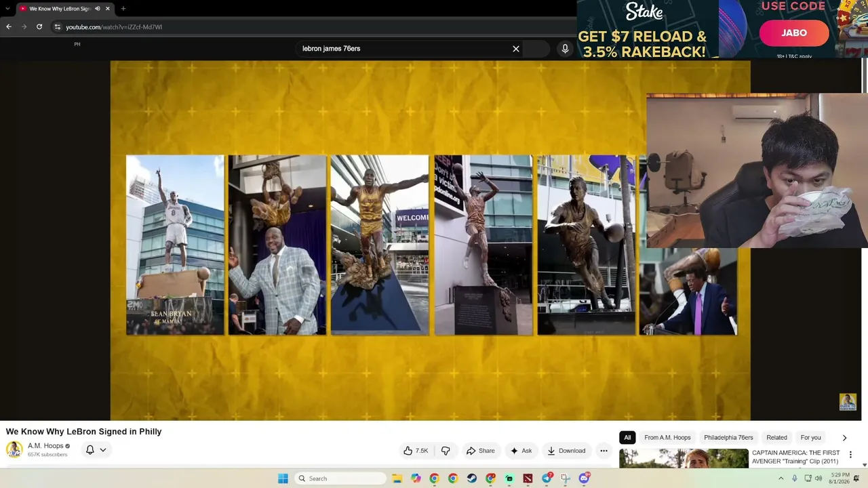
Task: Clear the YouTube search query
Action: 516,49
